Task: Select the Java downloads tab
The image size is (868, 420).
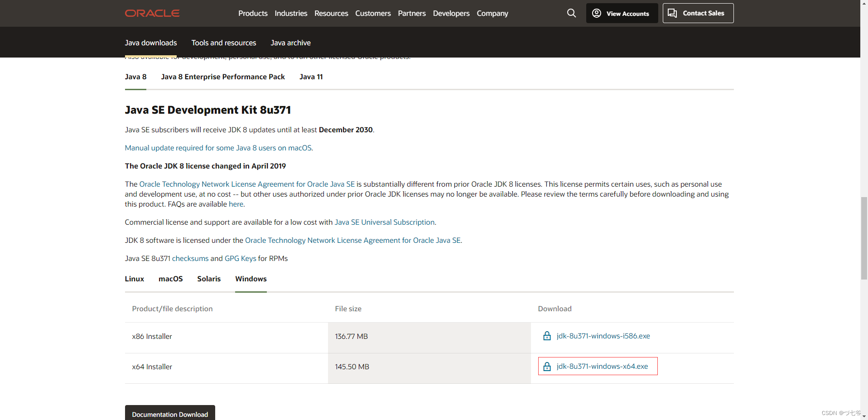Action: [151, 43]
